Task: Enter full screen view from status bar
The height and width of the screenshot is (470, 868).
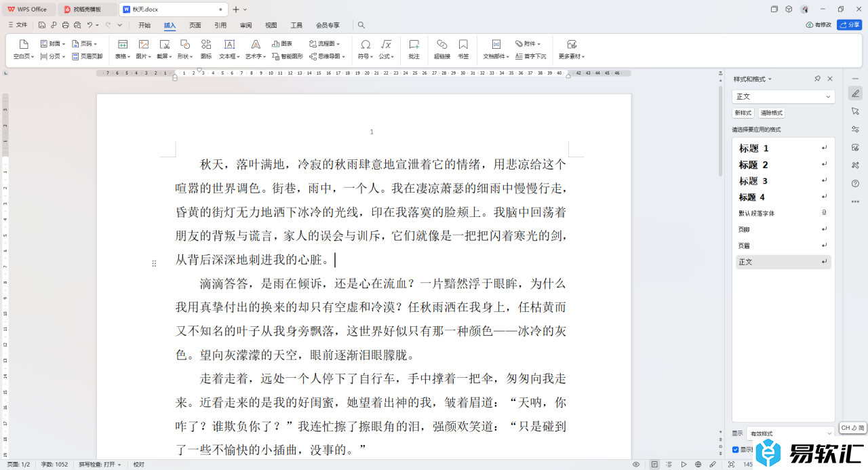Action: coord(731,465)
